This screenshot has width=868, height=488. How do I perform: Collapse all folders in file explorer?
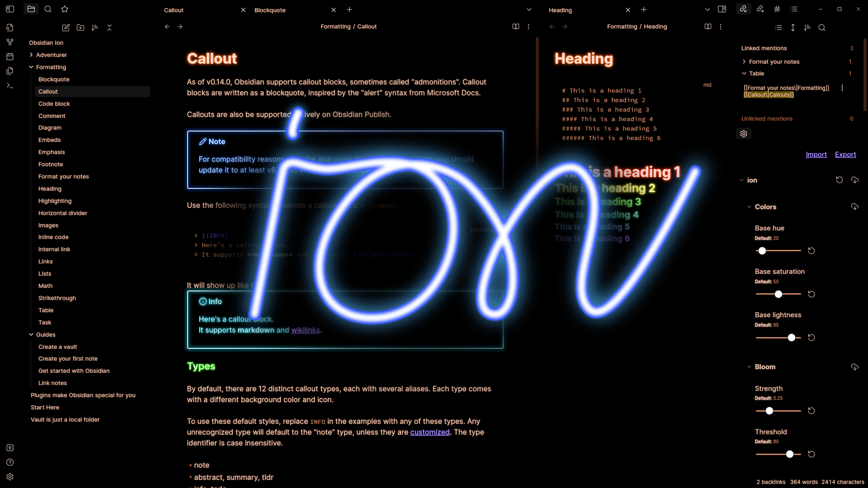tap(109, 28)
